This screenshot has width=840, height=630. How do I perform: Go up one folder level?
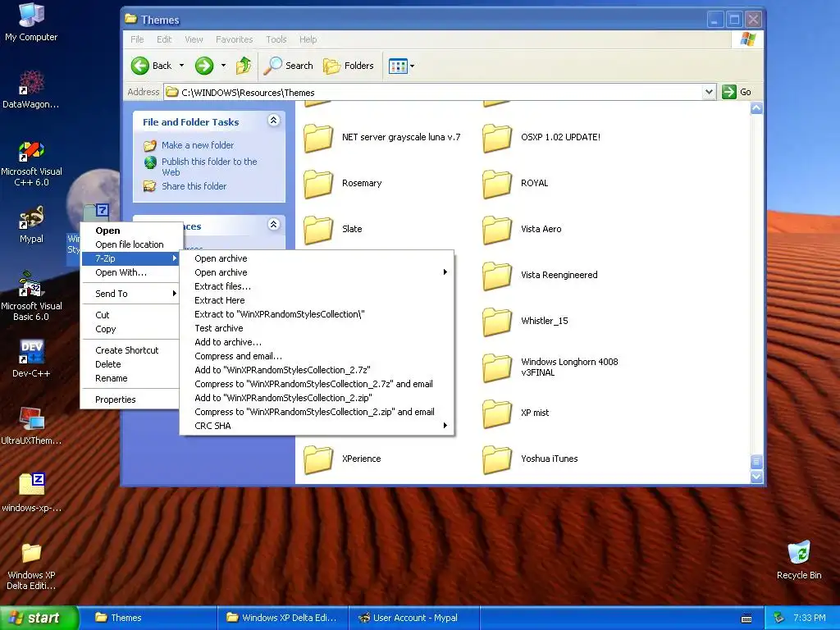click(x=244, y=66)
